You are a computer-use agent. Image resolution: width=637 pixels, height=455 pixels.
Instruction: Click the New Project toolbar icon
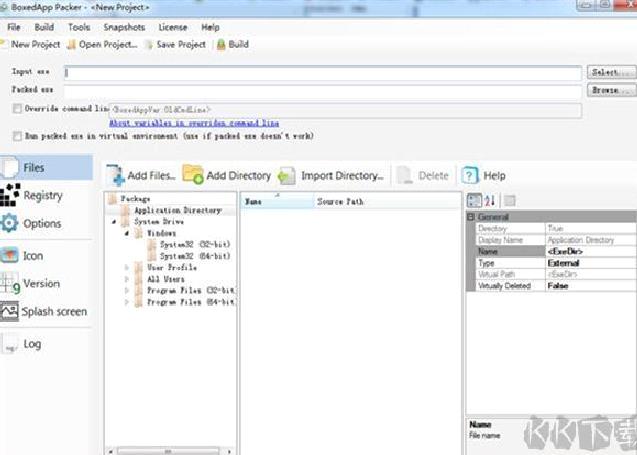pyautogui.click(x=4, y=44)
